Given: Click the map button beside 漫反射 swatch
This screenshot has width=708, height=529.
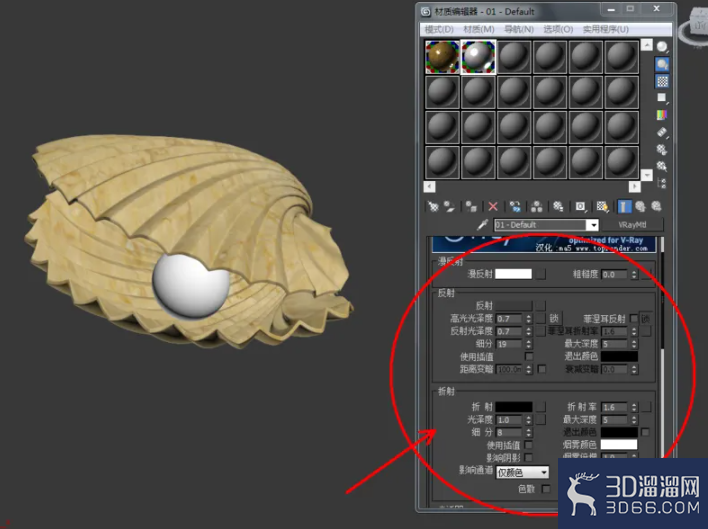Looking at the screenshot, I should click(540, 274).
